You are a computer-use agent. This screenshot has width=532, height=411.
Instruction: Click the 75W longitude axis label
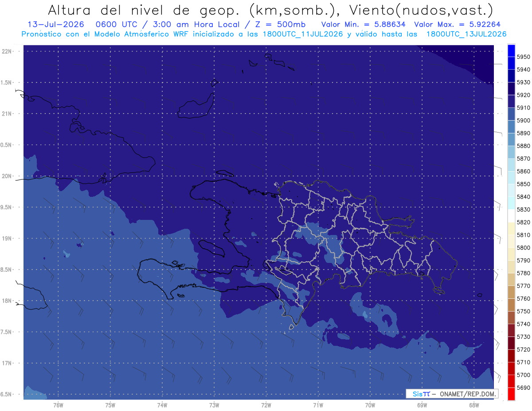[110, 405]
